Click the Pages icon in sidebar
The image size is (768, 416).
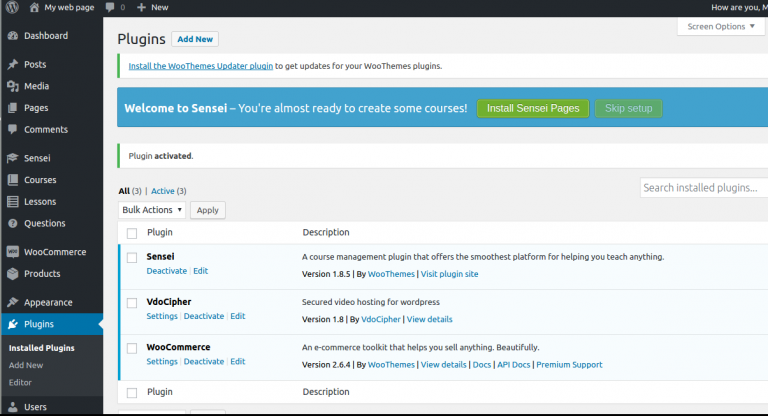[13, 108]
